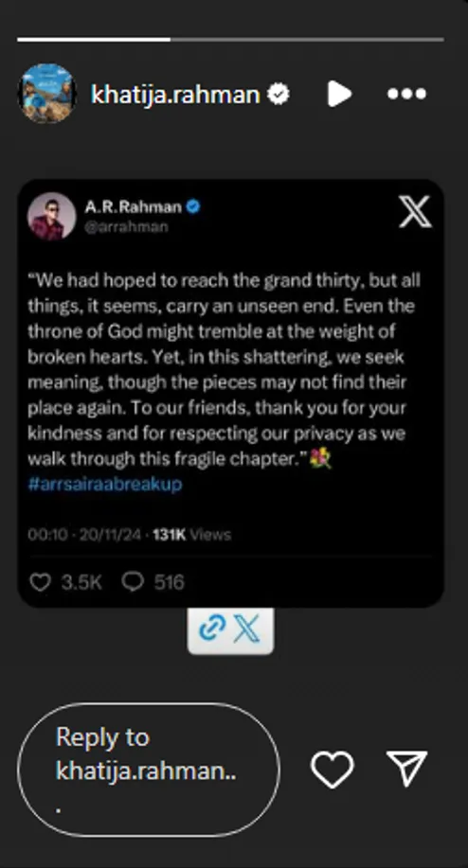Screen dimensions: 468x868
Task: Click the blue verified check next to A.R.Rahman
Action: coord(193,207)
